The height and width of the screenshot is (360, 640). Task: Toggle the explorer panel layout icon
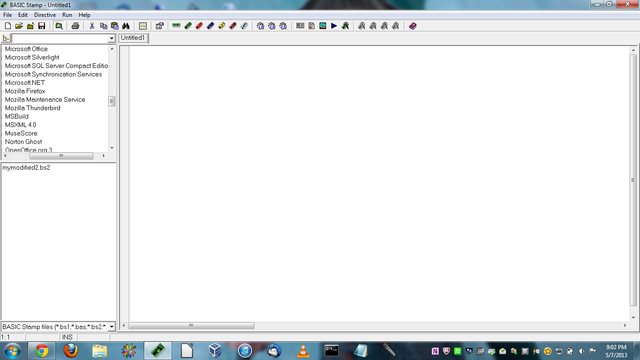[x=142, y=26]
